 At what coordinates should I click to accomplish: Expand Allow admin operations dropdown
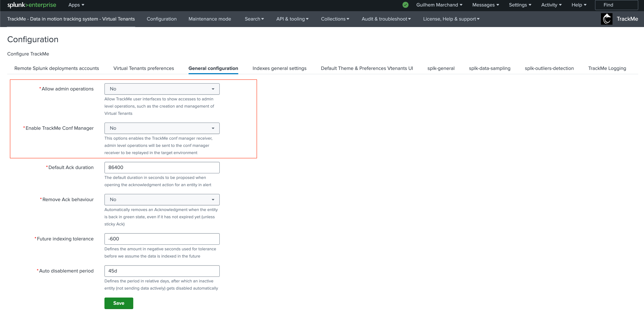162,89
